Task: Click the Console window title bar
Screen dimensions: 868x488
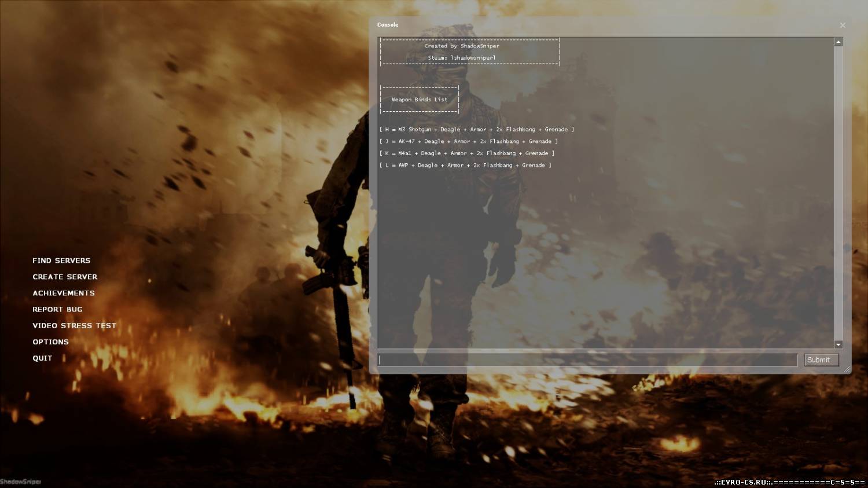Action: [604, 25]
